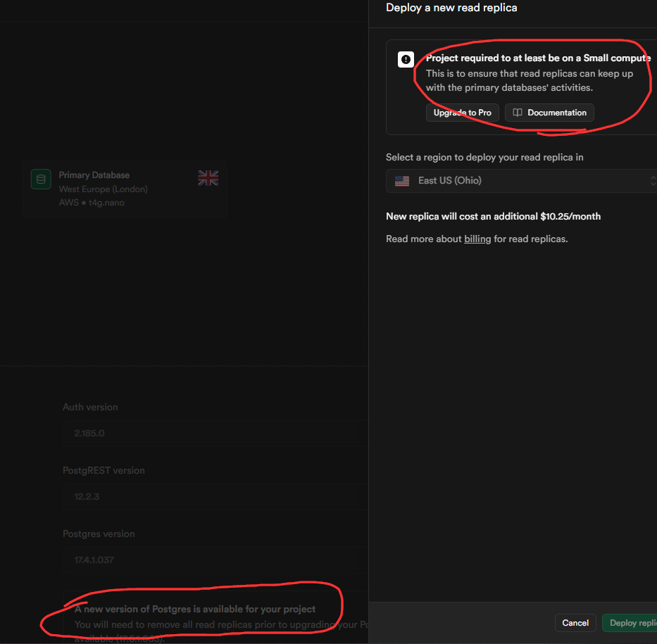
Task: Click the AWS t4g.nano compute label
Action: 92,203
